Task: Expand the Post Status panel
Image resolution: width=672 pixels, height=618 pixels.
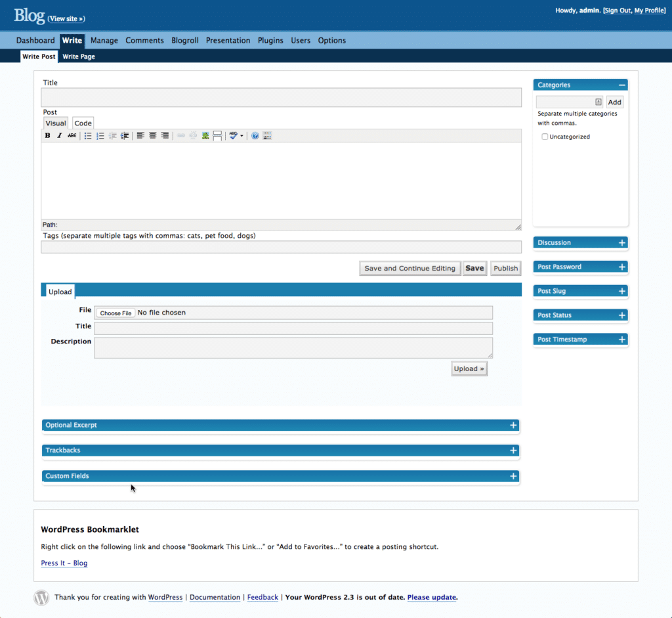Action: pyautogui.click(x=622, y=315)
